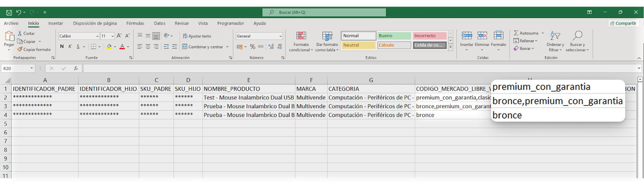
Task: Open Buscar y seleccionar magnifier icon
Action: point(577,36)
